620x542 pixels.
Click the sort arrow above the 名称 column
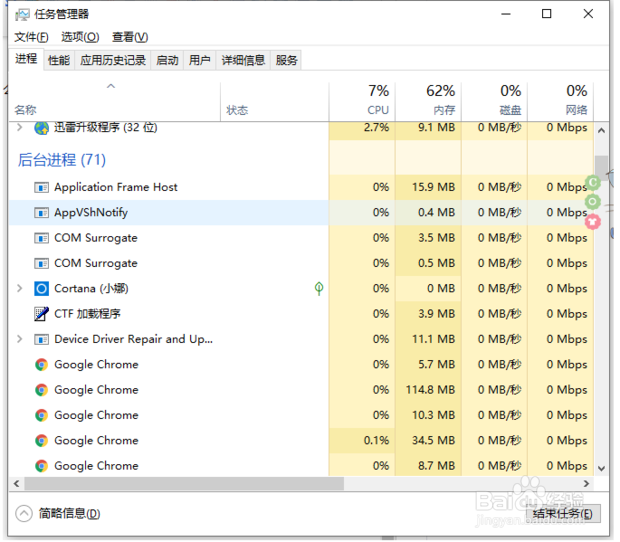click(x=111, y=86)
